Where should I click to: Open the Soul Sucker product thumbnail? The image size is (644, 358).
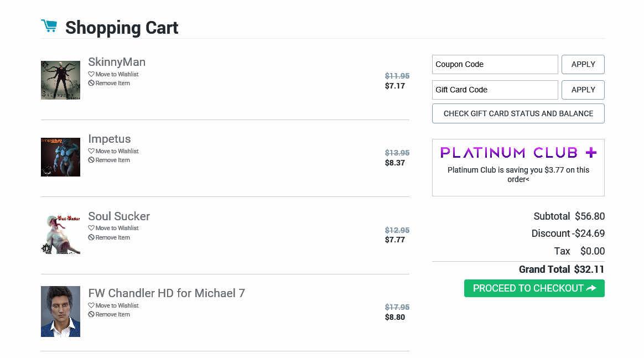[60, 234]
